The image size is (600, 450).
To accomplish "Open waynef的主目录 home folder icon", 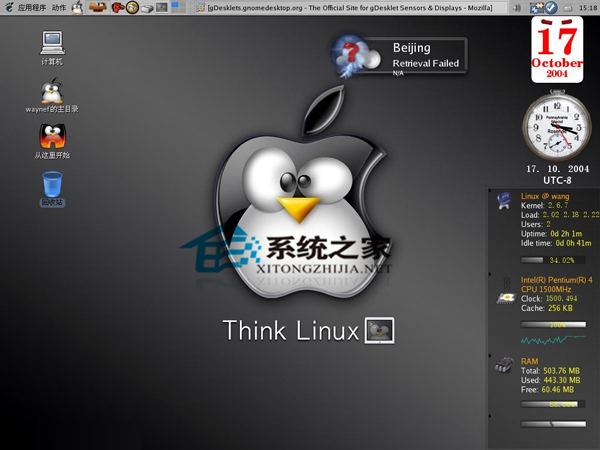I will click(x=52, y=95).
